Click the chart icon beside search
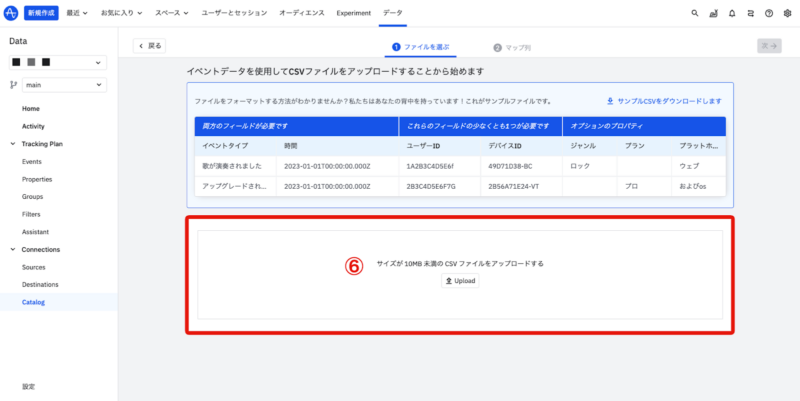 [713, 13]
